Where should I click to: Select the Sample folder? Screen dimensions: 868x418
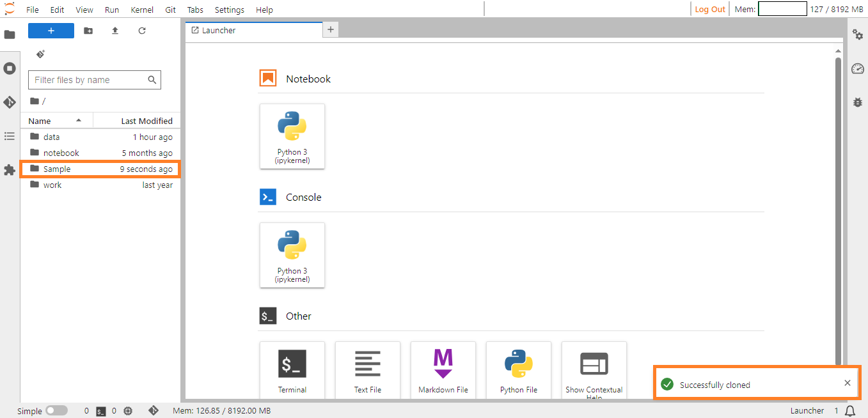coord(100,169)
